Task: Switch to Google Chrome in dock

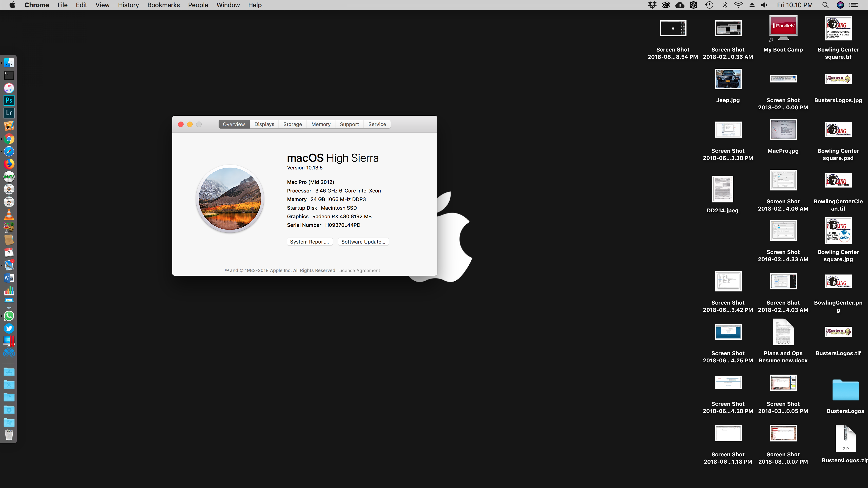Action: (x=9, y=139)
